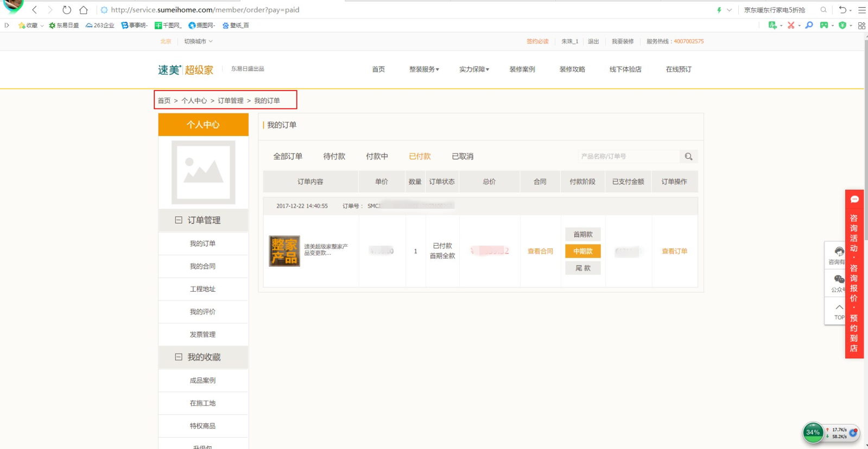Type in the 京东暖东行家电5折抢 browser search field

pyautogui.click(x=775, y=10)
